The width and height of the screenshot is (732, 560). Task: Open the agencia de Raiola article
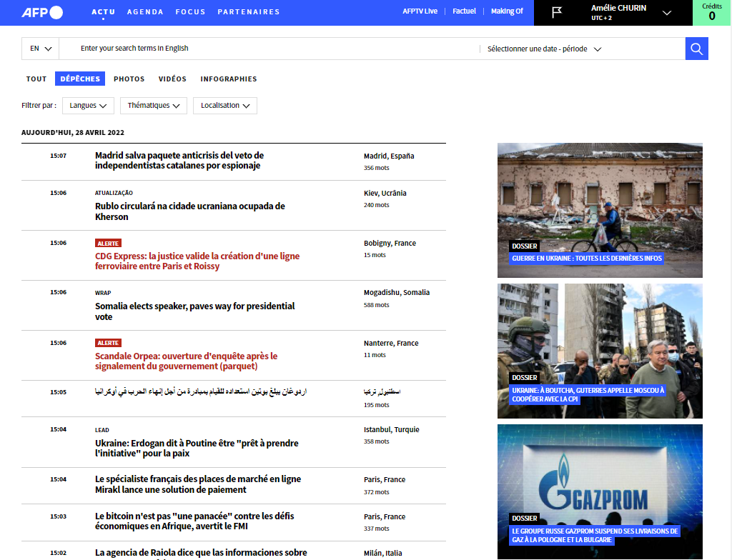[201, 553]
